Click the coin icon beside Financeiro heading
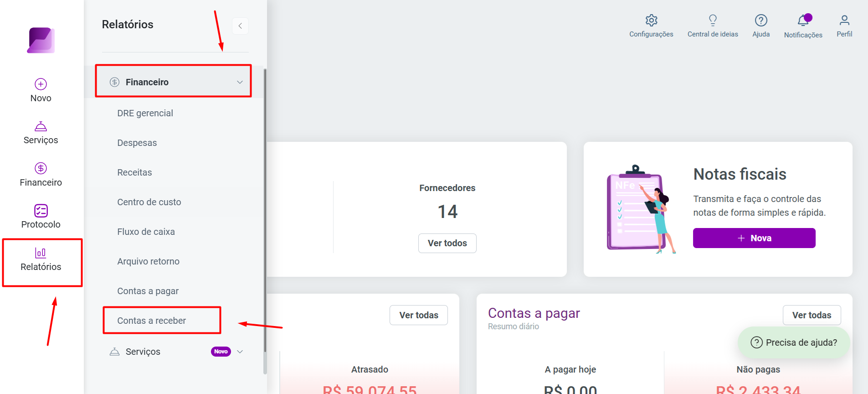Image resolution: width=868 pixels, height=394 pixels. click(x=114, y=82)
